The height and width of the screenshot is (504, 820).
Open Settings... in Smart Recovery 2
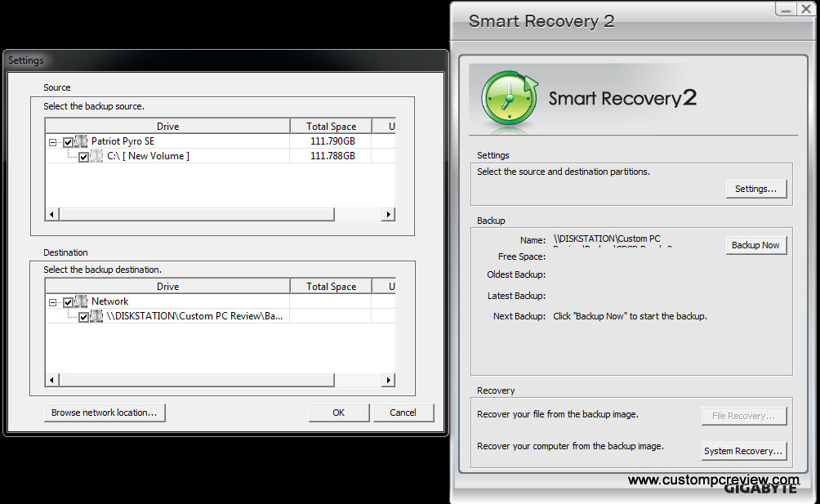click(x=756, y=189)
